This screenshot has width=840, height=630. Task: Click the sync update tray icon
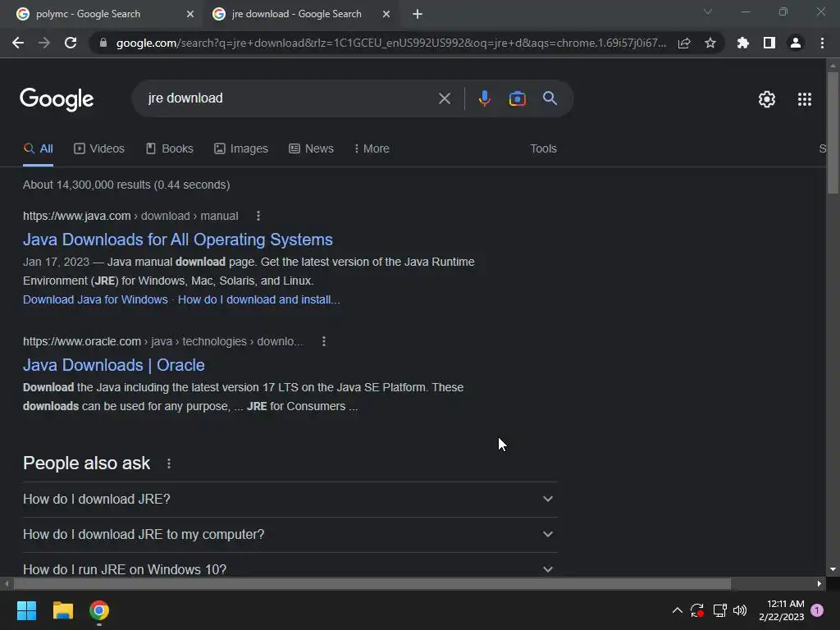click(x=697, y=610)
